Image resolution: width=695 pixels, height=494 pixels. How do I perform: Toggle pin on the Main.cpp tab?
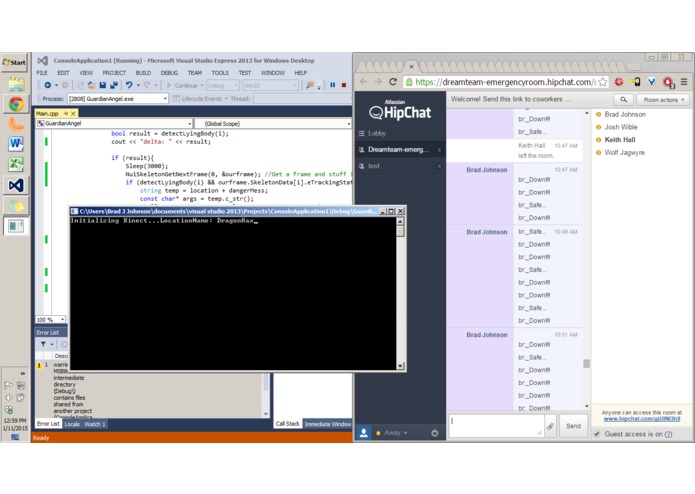(x=66, y=113)
